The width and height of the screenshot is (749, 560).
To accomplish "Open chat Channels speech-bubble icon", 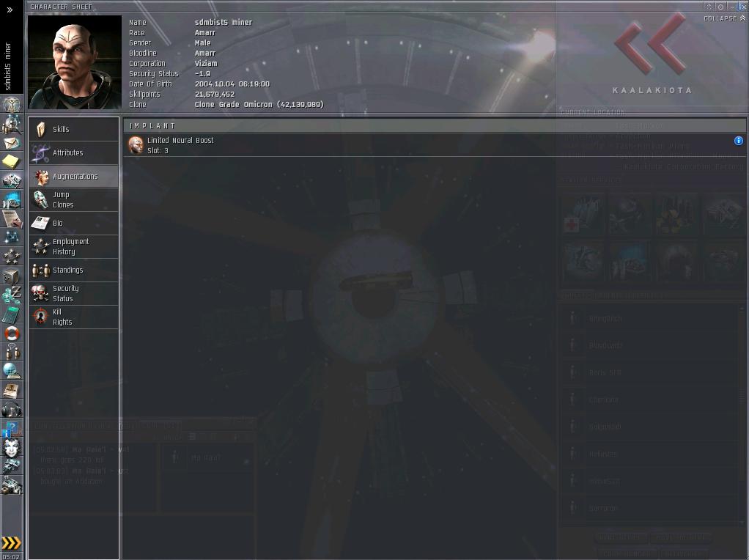I will click(x=11, y=352).
